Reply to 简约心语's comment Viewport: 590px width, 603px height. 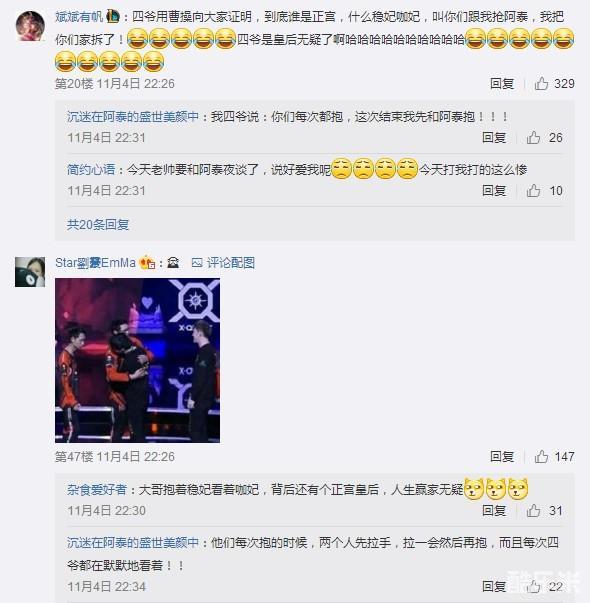tap(494, 190)
